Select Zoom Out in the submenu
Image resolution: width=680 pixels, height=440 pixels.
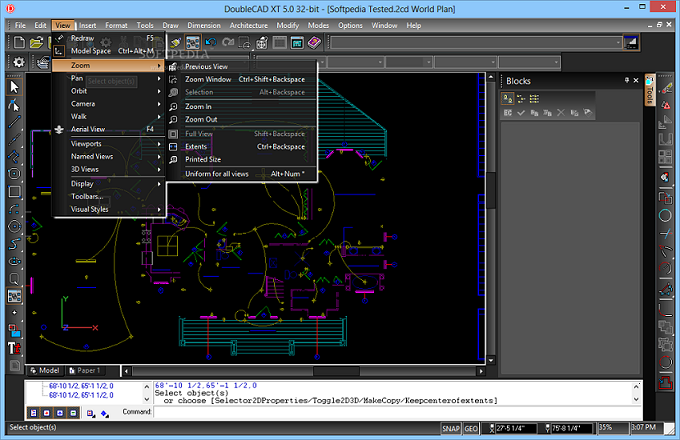(201, 119)
